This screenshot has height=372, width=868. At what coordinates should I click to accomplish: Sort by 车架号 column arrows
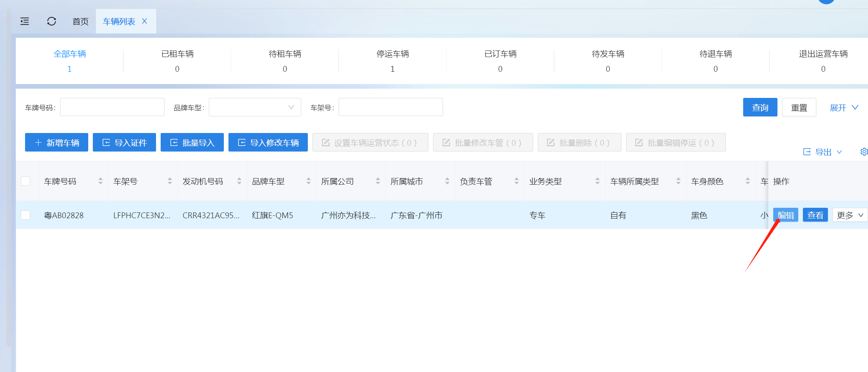[x=170, y=181]
